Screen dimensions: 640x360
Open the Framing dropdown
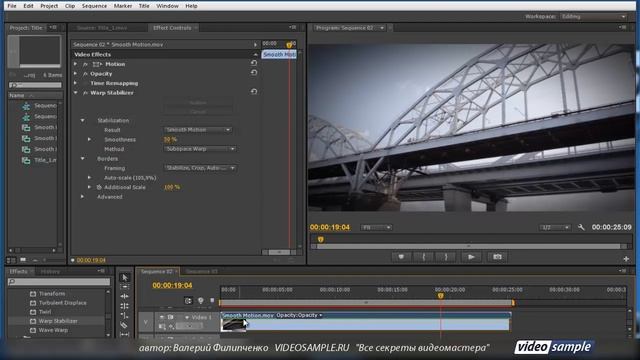pyautogui.click(x=200, y=168)
